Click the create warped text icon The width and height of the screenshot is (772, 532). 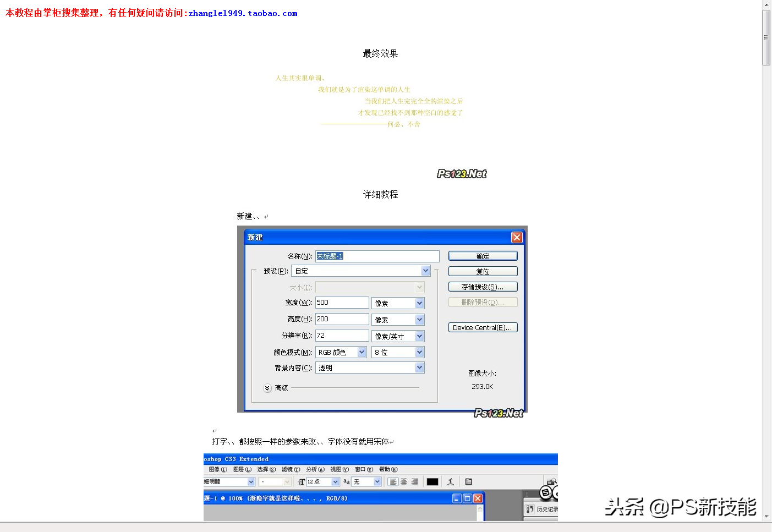pyautogui.click(x=450, y=482)
